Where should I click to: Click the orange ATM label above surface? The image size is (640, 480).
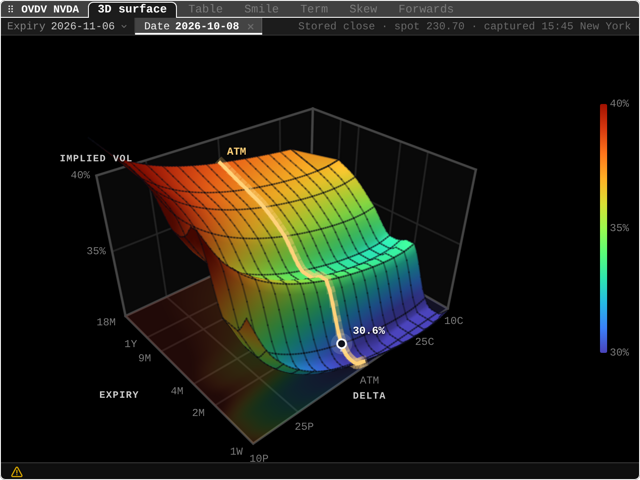coord(236,151)
